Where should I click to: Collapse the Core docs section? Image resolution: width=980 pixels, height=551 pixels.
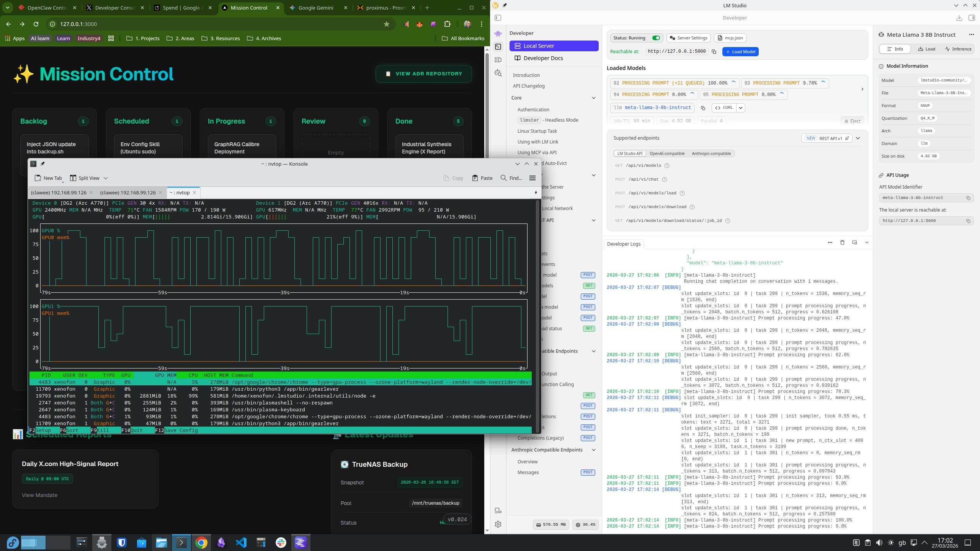pyautogui.click(x=593, y=98)
